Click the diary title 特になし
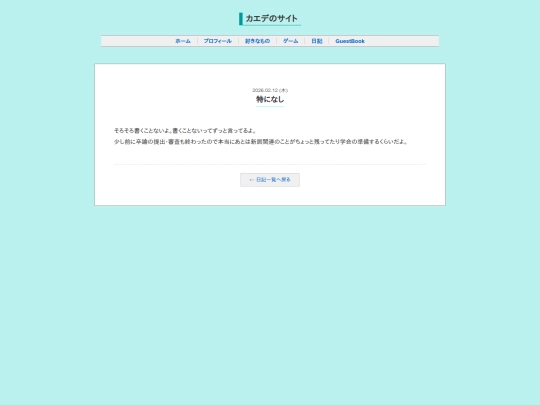This screenshot has width=540, height=405. (270, 100)
